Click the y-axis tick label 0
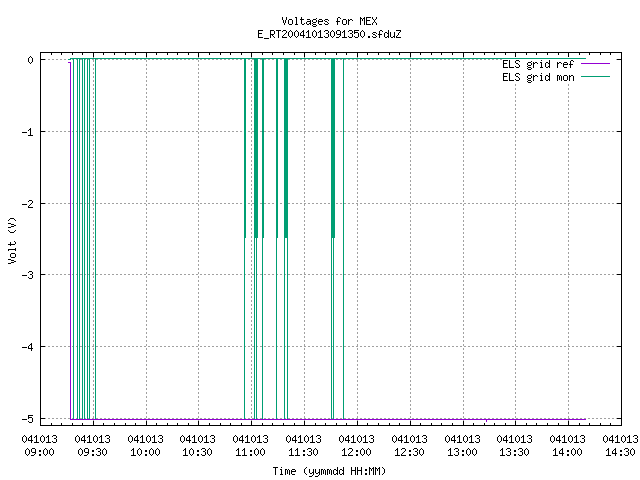The height and width of the screenshot is (480, 640). coord(30,60)
